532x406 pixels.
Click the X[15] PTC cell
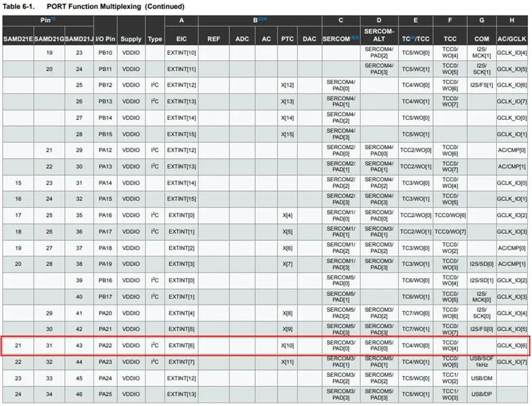point(288,134)
